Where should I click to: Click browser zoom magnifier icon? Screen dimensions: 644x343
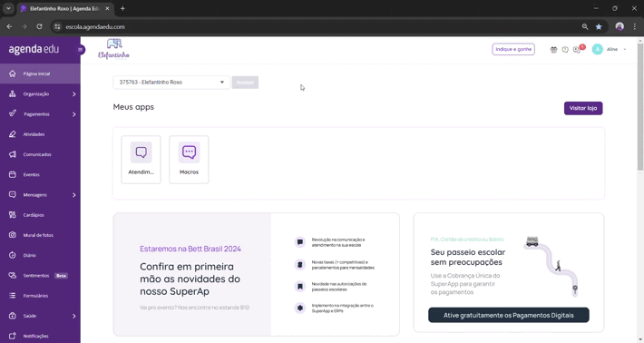point(585,26)
